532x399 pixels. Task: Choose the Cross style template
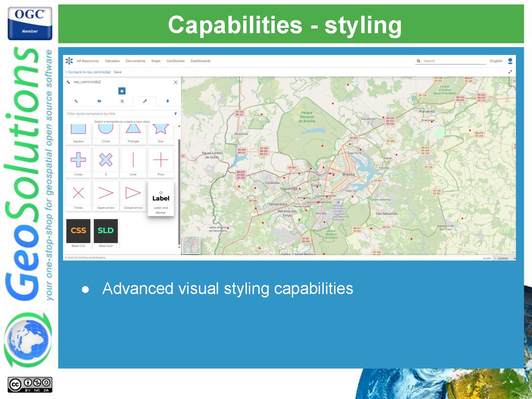pyautogui.click(x=78, y=162)
